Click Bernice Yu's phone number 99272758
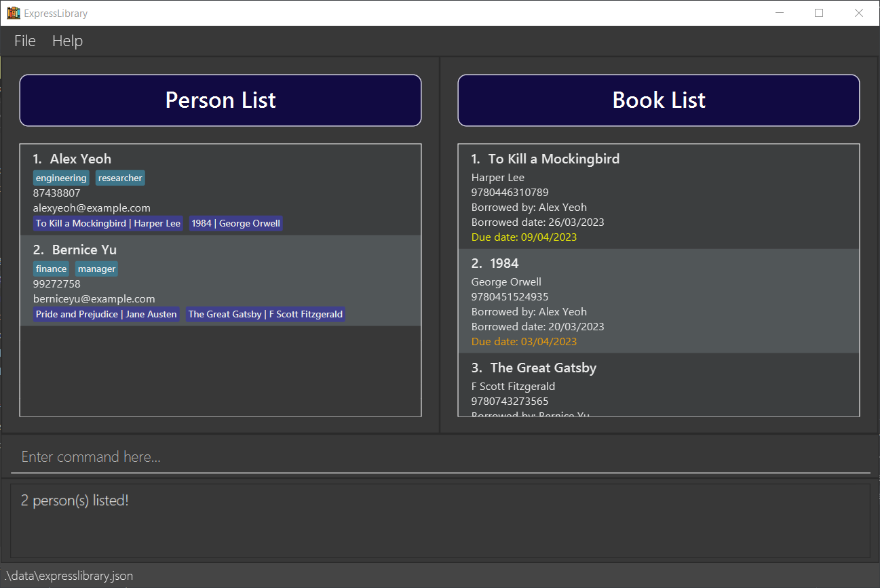This screenshot has height=588, width=880. (x=56, y=284)
